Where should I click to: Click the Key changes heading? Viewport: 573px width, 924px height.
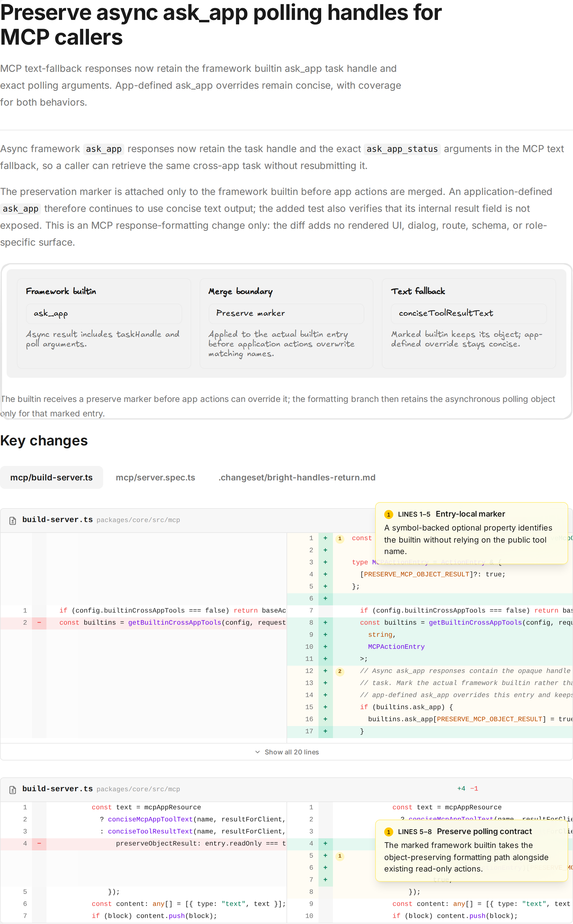44,441
